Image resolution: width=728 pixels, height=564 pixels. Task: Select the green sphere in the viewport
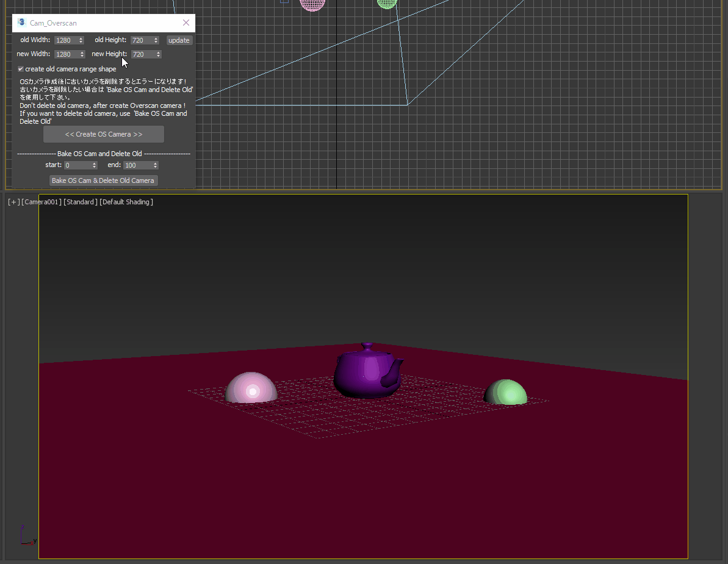506,391
